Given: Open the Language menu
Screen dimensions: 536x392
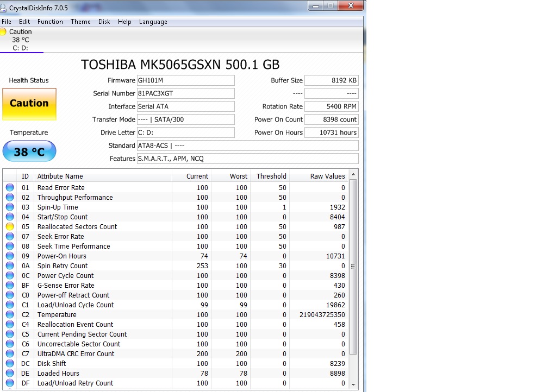Looking at the screenshot, I should pos(153,22).
